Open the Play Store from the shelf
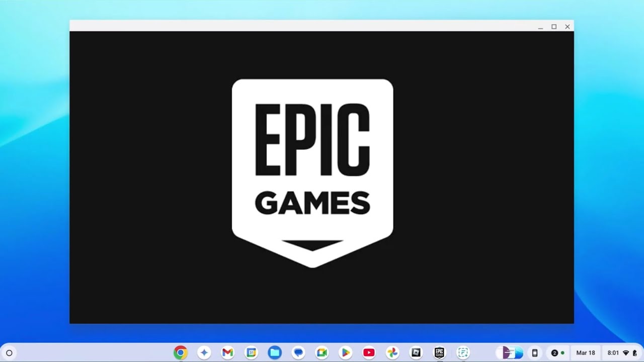The height and width of the screenshot is (362, 644). (x=345, y=353)
